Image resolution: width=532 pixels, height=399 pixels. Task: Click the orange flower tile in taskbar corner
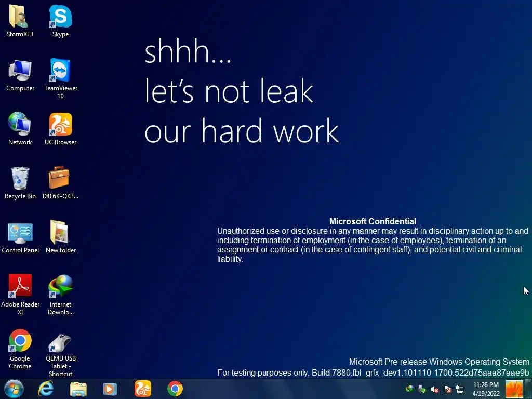(x=514, y=389)
